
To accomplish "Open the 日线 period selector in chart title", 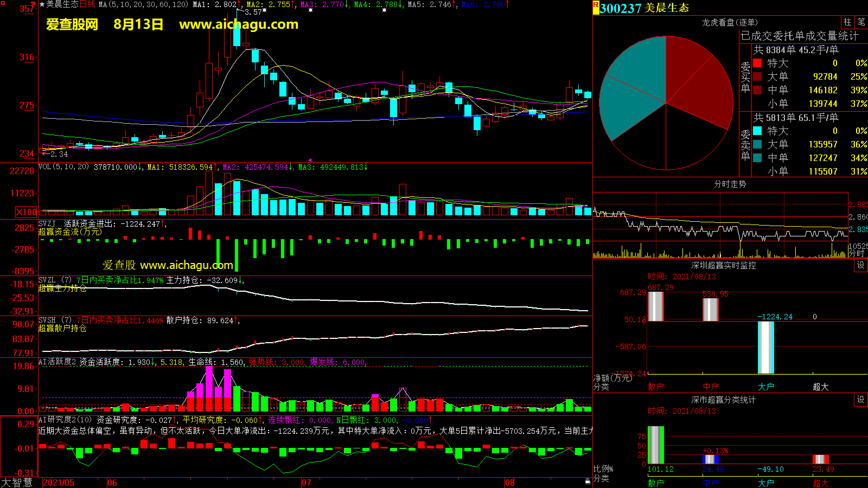I will (x=87, y=4).
